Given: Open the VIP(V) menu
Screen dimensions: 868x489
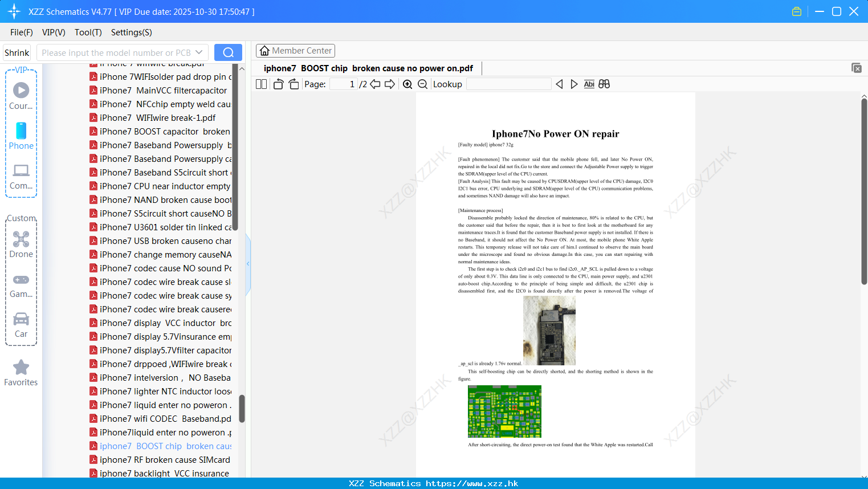Looking at the screenshot, I should pyautogui.click(x=54, y=32).
